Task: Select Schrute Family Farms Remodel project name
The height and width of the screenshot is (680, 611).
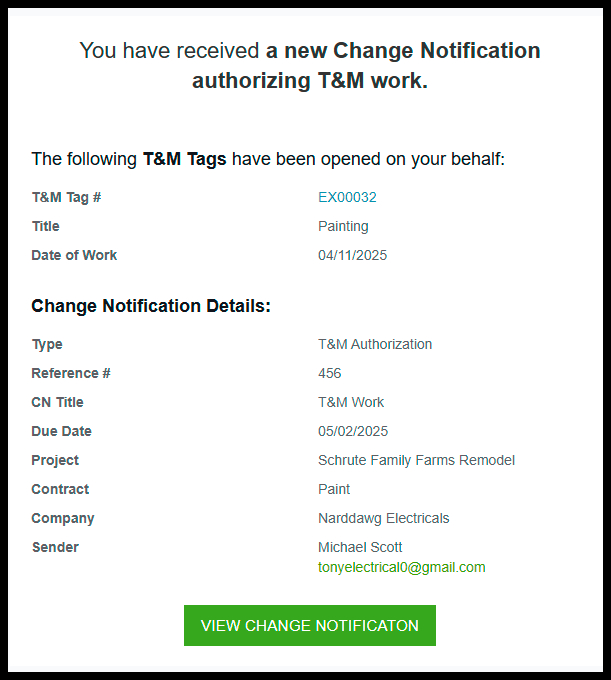Action: click(416, 460)
